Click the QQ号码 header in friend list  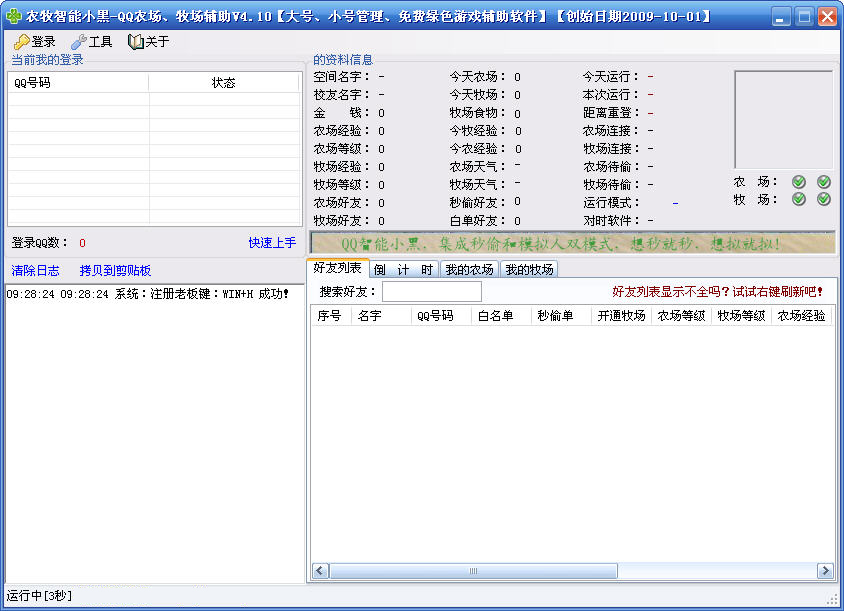click(441, 315)
